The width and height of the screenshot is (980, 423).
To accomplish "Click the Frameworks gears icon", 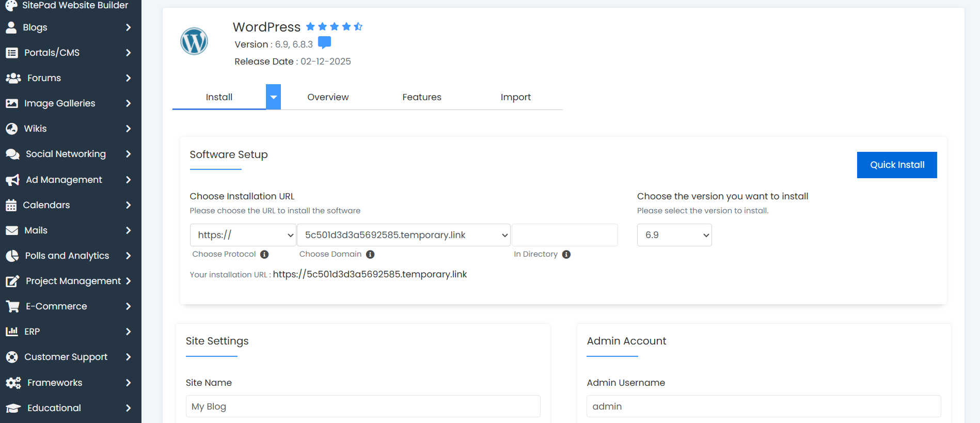I will [13, 383].
